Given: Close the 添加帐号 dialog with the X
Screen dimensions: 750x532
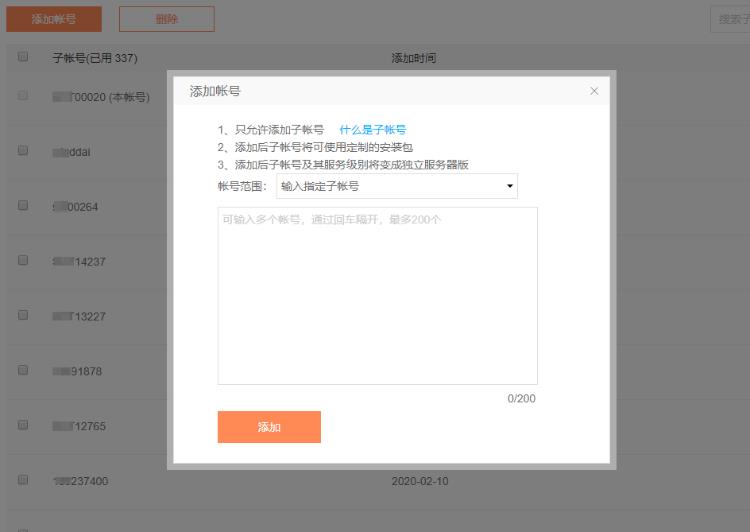Looking at the screenshot, I should pos(594,91).
